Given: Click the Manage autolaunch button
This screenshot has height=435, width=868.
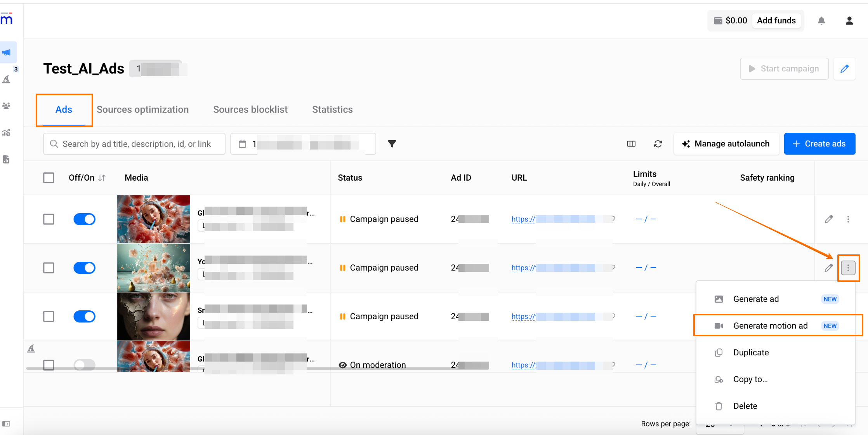Looking at the screenshot, I should [x=726, y=144].
